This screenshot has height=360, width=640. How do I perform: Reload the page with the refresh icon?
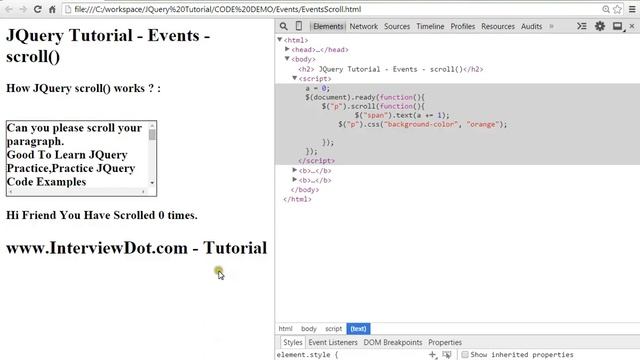(38, 9)
